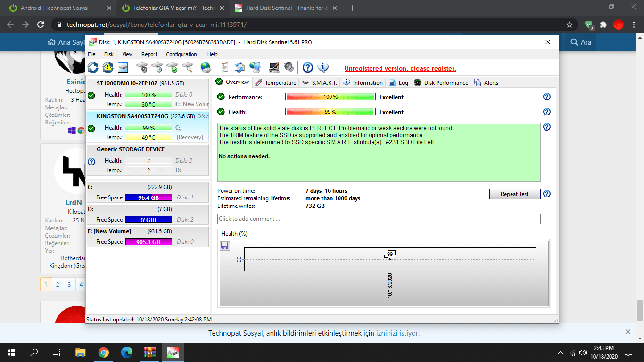
Task: Open File Explorer from the taskbar
Action: pyautogui.click(x=81, y=352)
